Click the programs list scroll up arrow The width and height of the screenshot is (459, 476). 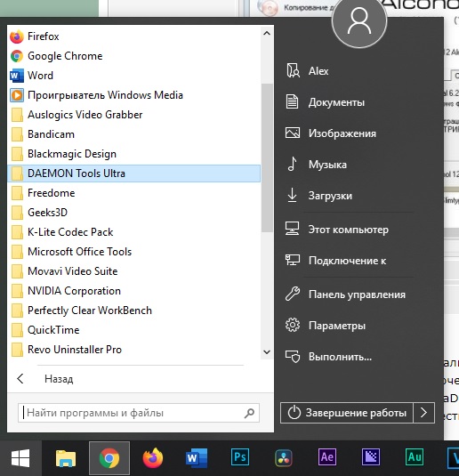point(267,34)
